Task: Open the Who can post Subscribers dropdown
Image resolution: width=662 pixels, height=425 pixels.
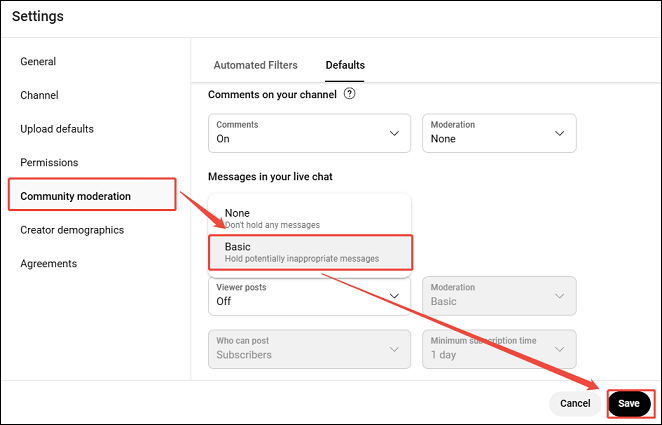Action: (x=309, y=349)
